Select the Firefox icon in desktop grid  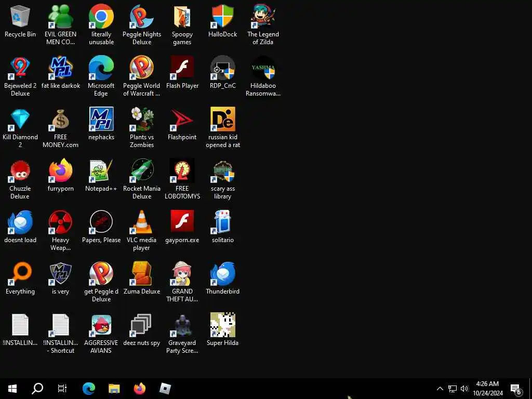(60, 170)
